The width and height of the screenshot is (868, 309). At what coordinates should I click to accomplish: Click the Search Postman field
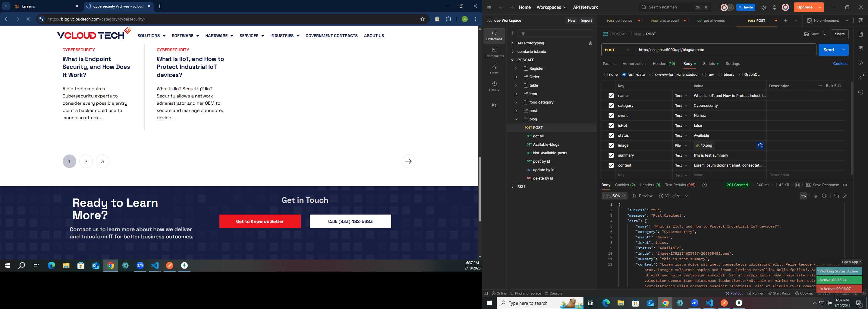coord(675,8)
